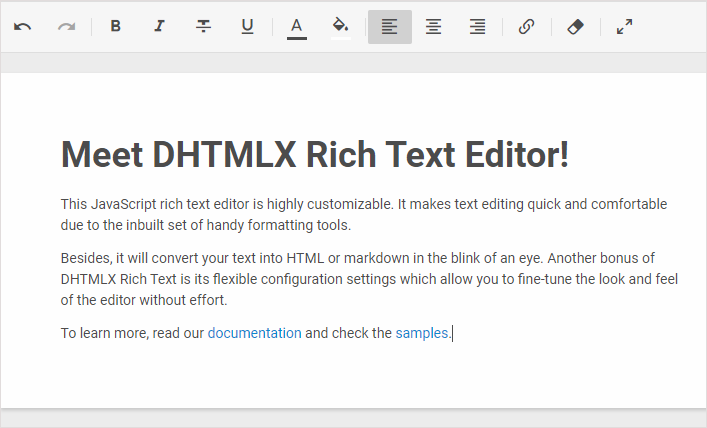Image resolution: width=707 pixels, height=428 pixels.
Task: Center-align the text
Action: [433, 27]
